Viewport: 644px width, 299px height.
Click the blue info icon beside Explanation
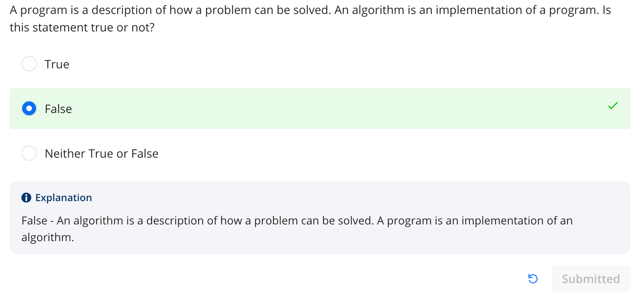click(x=26, y=198)
